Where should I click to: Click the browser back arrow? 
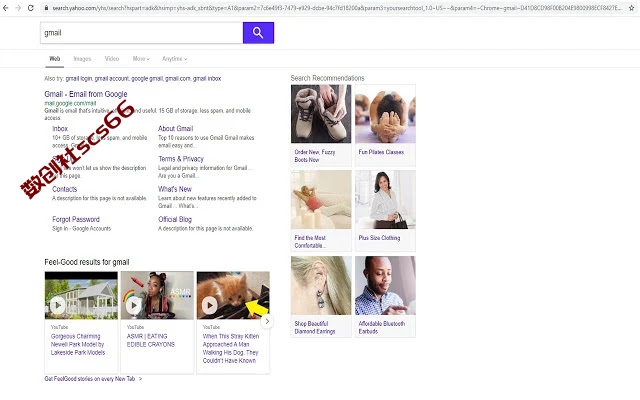tap(6, 8)
